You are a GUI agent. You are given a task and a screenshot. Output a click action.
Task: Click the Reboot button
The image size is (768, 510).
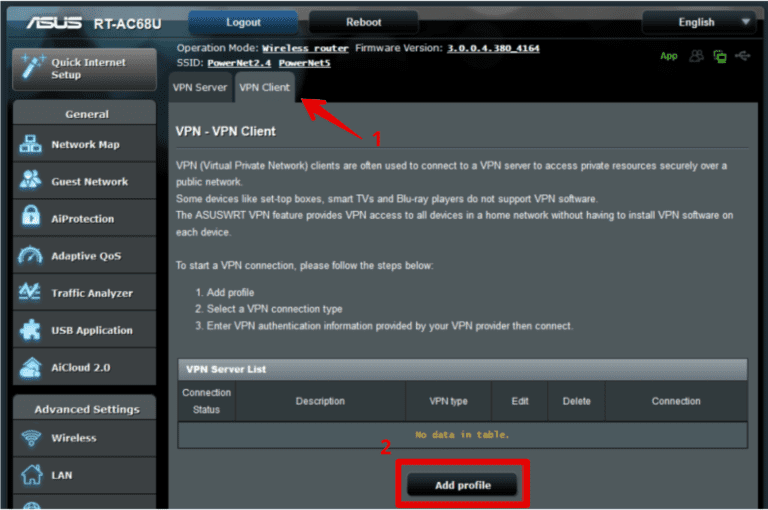(x=363, y=22)
